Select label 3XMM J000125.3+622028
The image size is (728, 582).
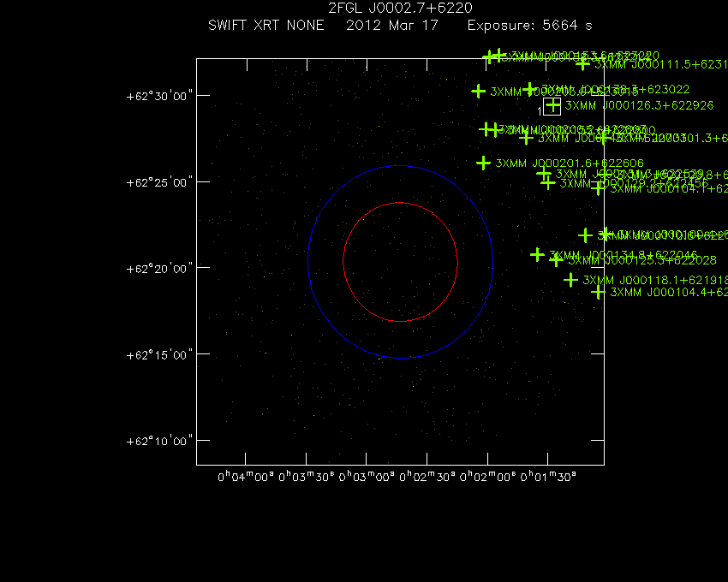[x=642, y=260]
